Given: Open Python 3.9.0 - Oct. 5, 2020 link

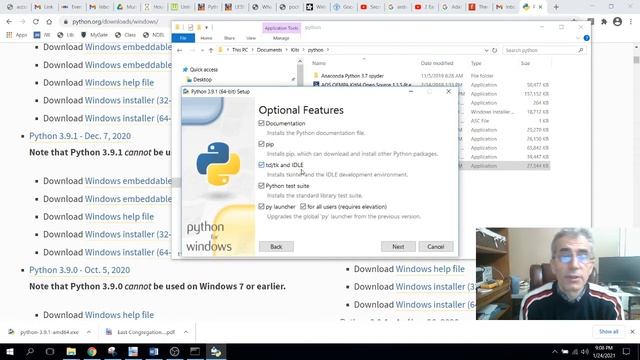Looking at the screenshot, I should pyautogui.click(x=80, y=270).
